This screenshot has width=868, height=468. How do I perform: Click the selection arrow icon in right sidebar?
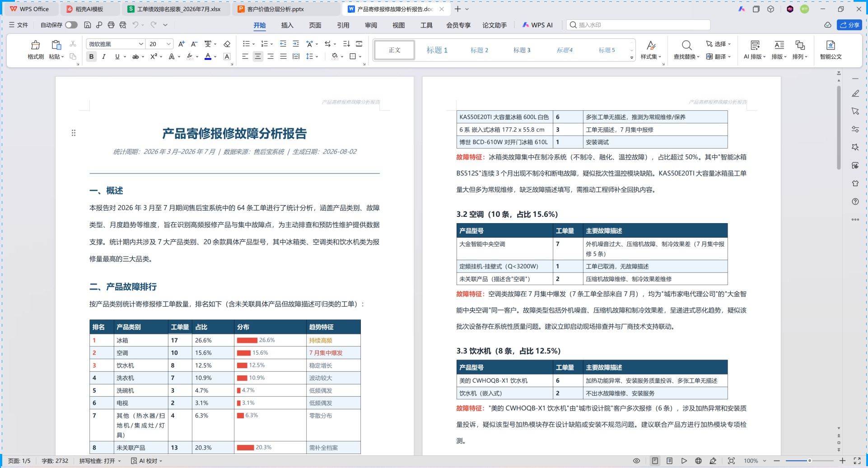click(855, 111)
